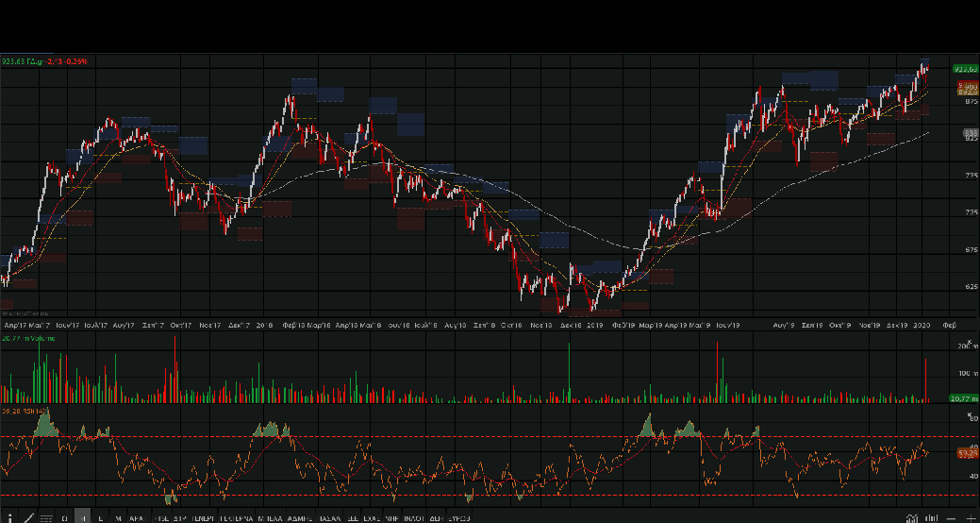The width and height of the screenshot is (980, 523).
Task: Choose the E timeframe button
Action: pyautogui.click(x=100, y=518)
